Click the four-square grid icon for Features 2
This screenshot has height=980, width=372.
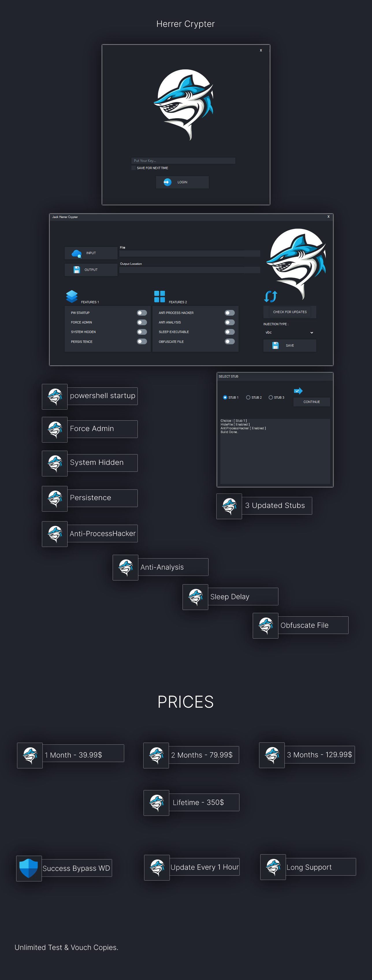pyautogui.click(x=160, y=296)
